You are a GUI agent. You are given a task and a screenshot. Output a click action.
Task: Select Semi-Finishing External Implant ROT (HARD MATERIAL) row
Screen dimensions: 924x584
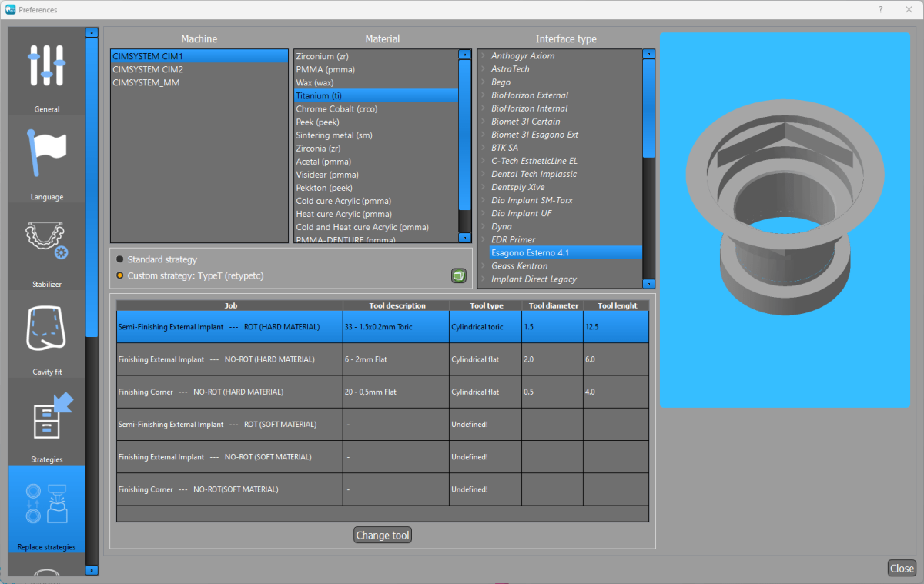pos(383,327)
